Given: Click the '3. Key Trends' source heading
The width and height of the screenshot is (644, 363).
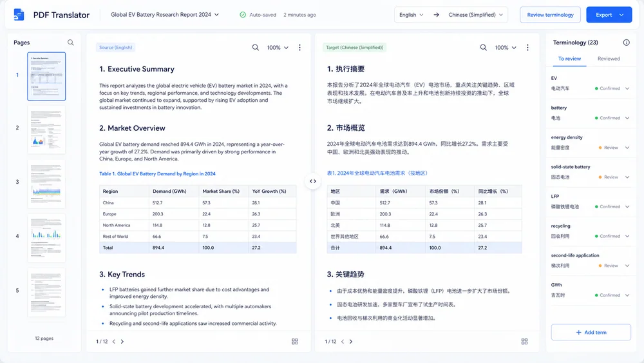Looking at the screenshot, I should click(122, 274).
